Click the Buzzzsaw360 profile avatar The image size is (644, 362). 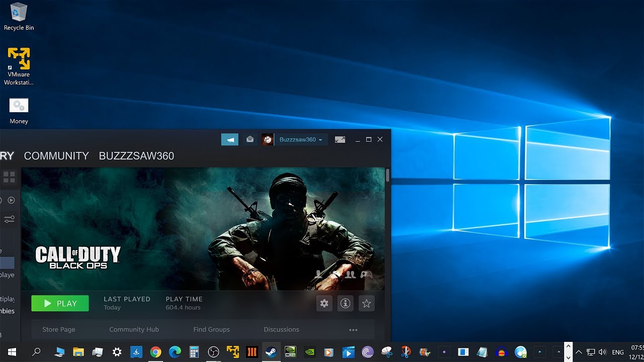pos(268,139)
